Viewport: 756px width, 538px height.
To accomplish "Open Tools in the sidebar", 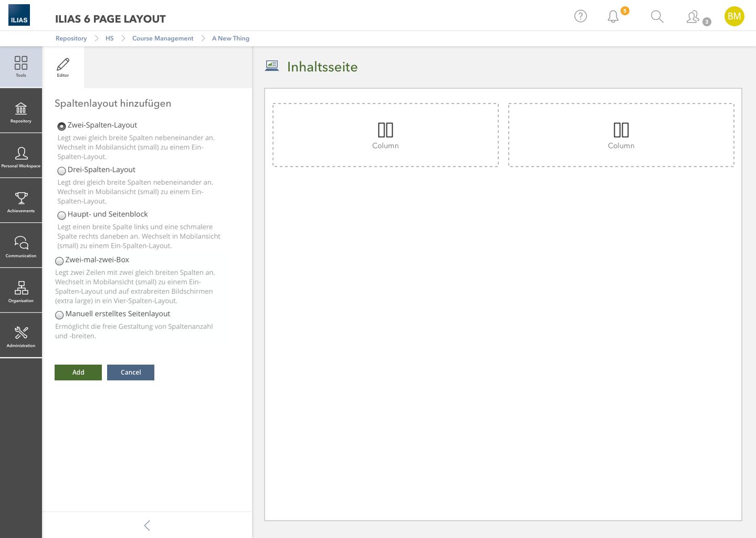I will pos(21,67).
